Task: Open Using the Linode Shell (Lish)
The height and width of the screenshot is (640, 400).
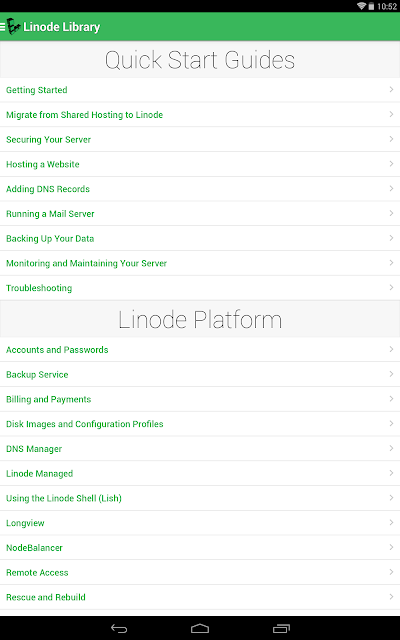Action: [x=200, y=498]
